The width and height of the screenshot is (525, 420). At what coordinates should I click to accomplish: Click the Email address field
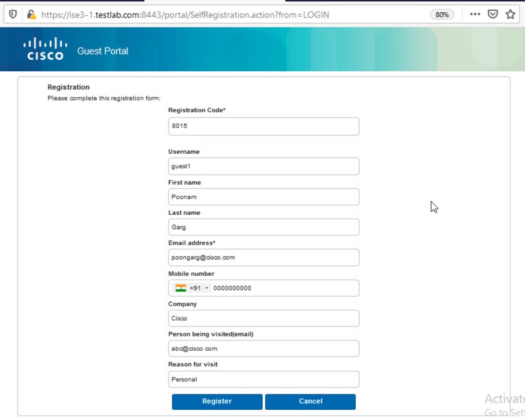(x=263, y=257)
